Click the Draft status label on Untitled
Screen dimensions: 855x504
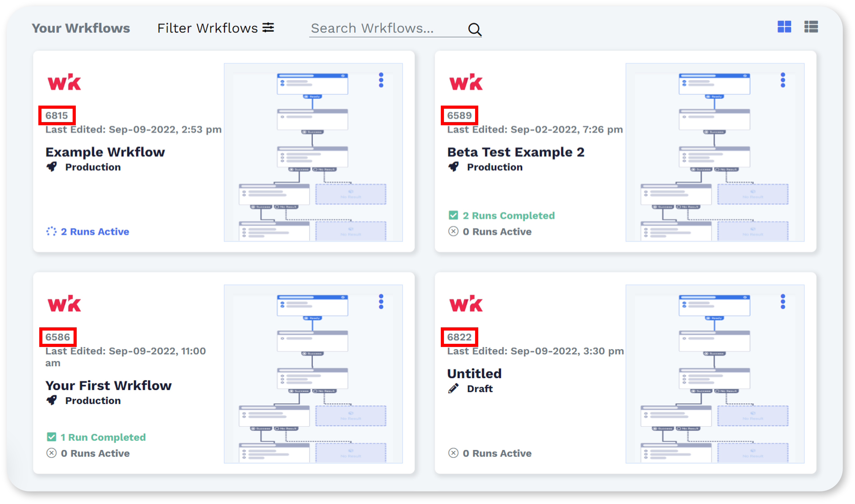click(480, 388)
